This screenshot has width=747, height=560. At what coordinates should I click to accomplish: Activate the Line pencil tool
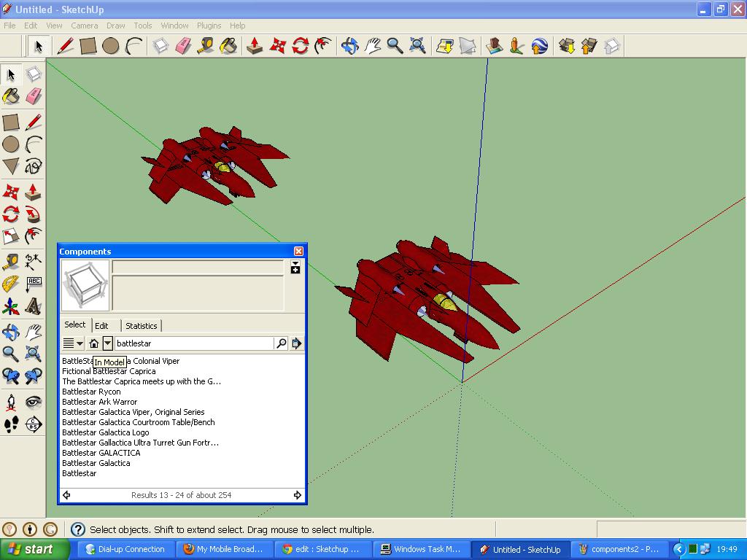tap(34, 122)
